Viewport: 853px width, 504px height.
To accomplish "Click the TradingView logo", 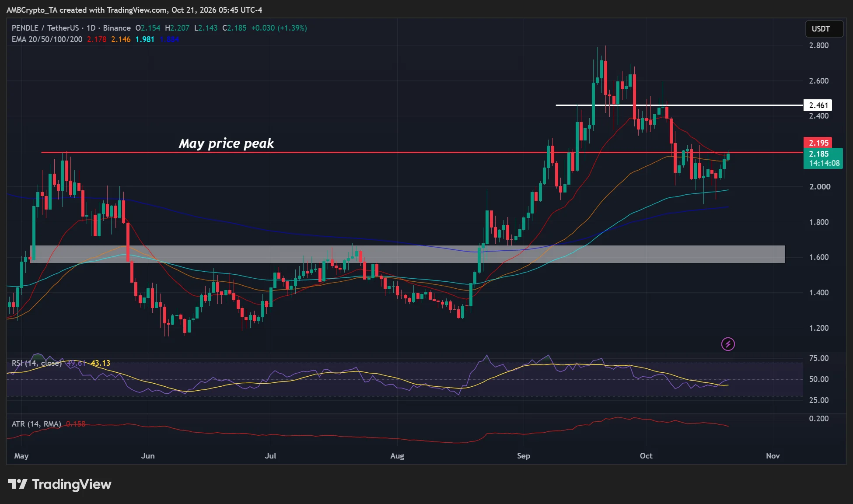I will [59, 484].
